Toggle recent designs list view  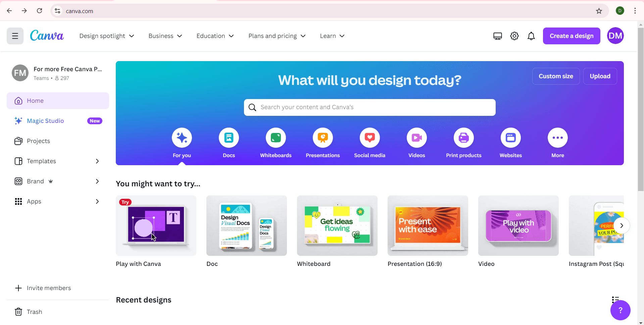(615, 299)
